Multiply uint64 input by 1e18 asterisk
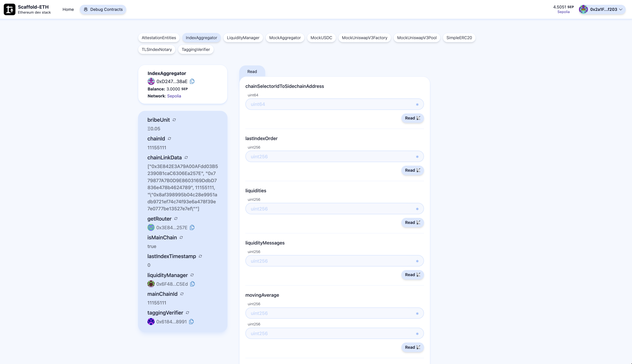 pos(417,104)
